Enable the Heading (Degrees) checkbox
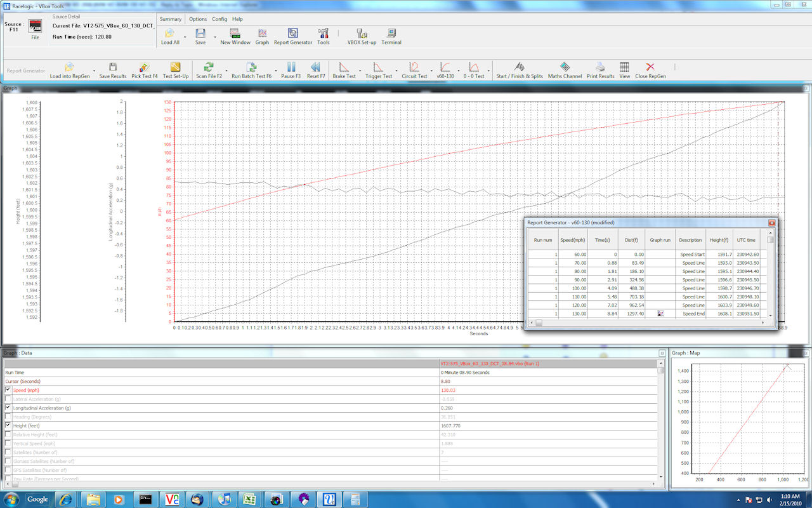This screenshot has width=812, height=508. click(x=8, y=417)
